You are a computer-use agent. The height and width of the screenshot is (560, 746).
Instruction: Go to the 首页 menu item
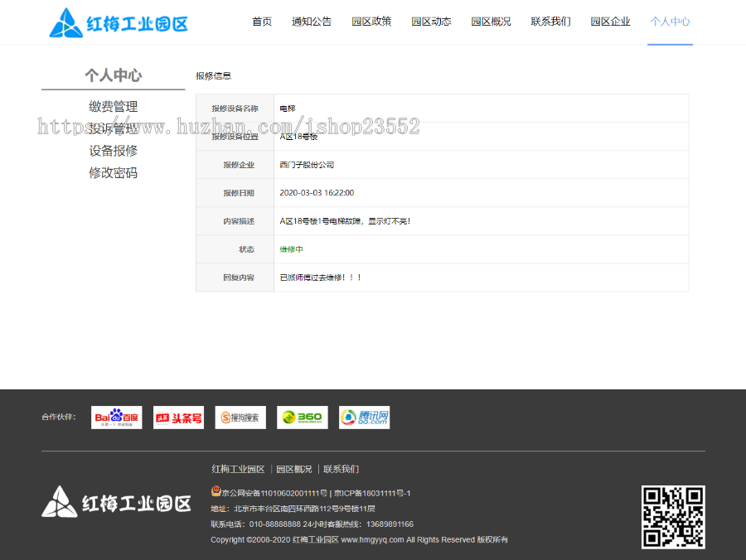coord(261,22)
